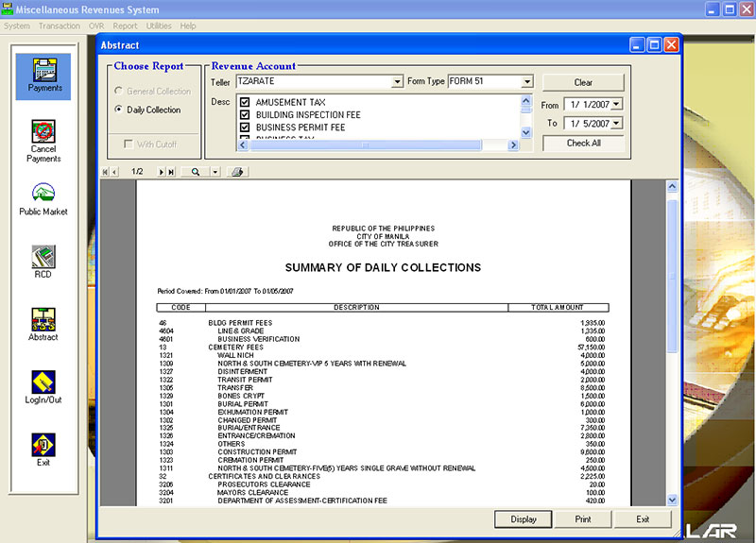Open Cancel Payments in sidebar
The width and height of the screenshot is (756, 543).
(43, 141)
